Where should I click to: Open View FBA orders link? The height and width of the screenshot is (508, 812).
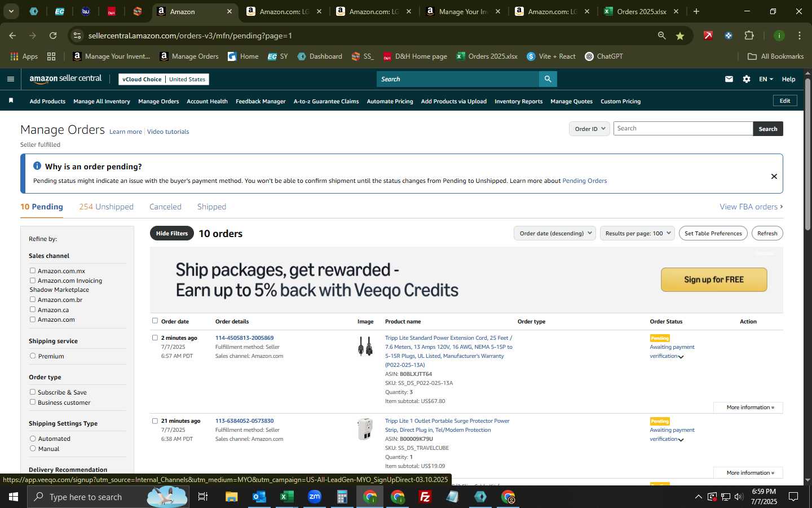pos(751,207)
